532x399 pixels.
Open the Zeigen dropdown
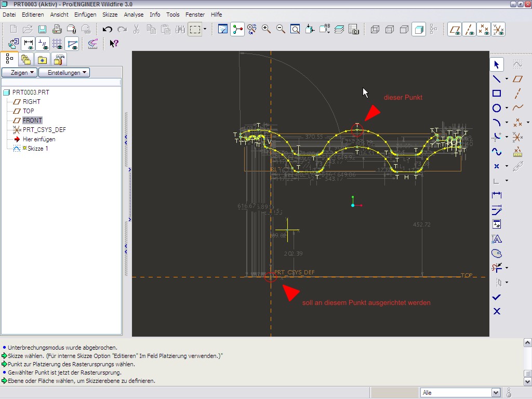19,73
